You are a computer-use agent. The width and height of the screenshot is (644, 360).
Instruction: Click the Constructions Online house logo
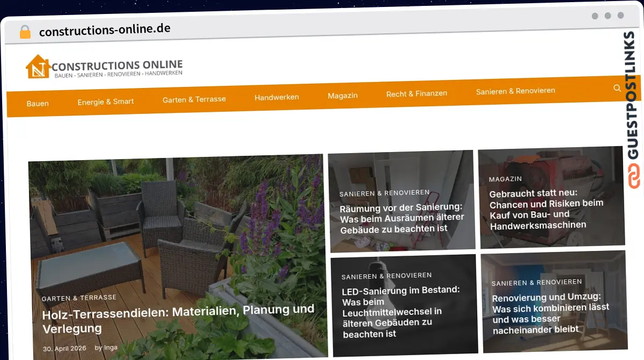click(38, 67)
